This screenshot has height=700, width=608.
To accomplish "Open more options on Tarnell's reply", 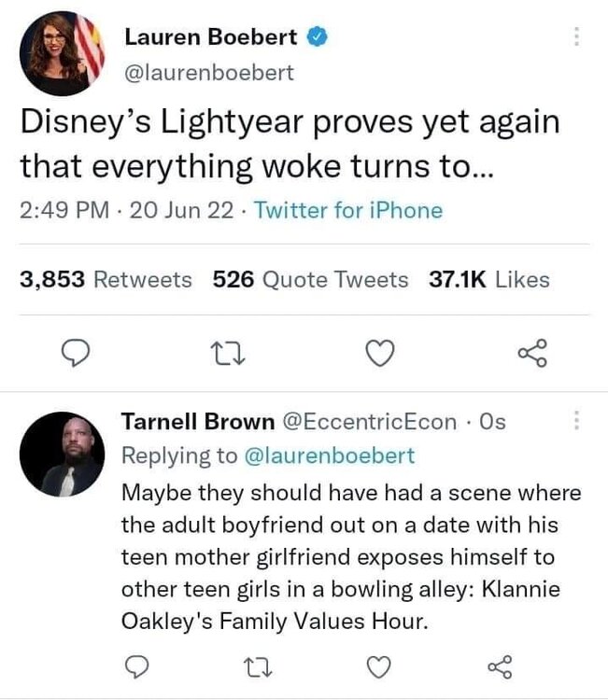I will pos(576,422).
